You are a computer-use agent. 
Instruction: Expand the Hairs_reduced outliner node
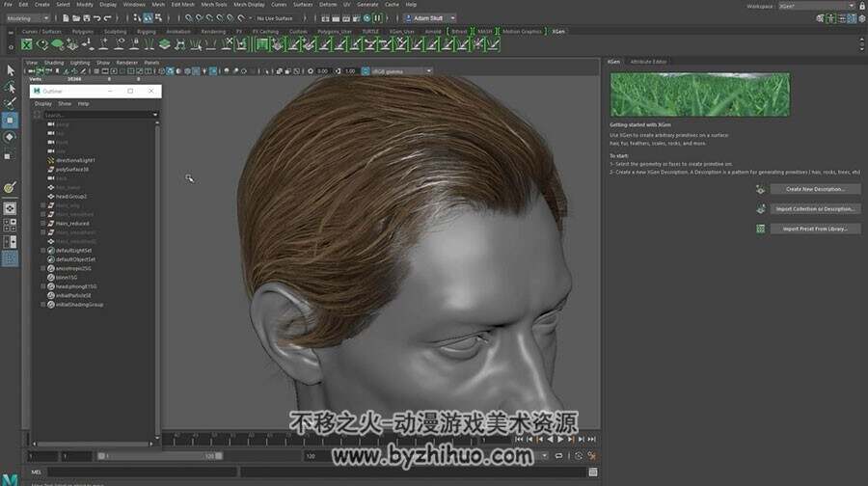point(43,223)
